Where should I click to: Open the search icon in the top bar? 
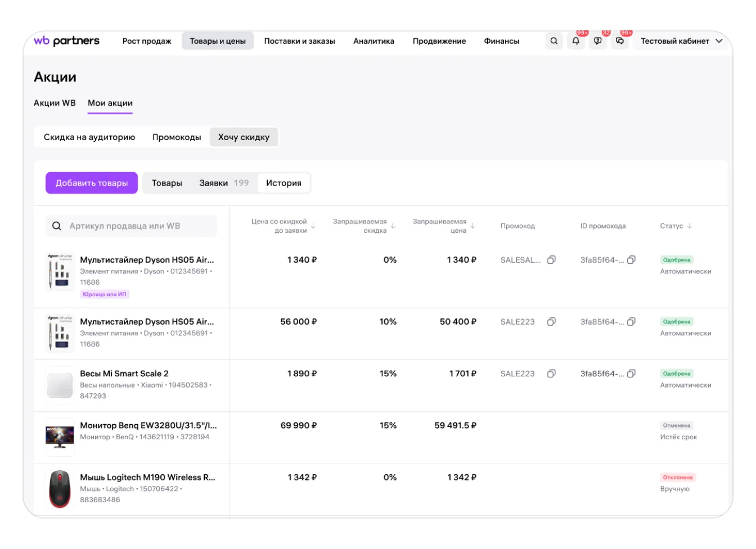[554, 41]
